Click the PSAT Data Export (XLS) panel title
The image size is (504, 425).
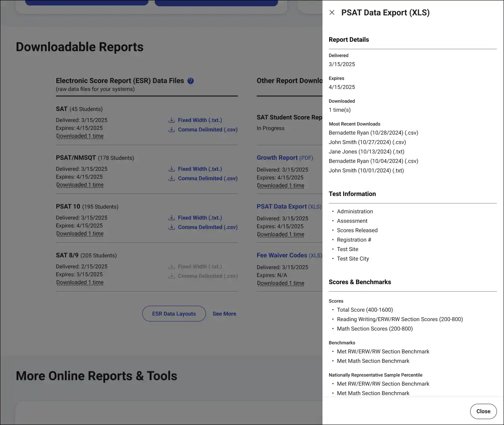[385, 13]
